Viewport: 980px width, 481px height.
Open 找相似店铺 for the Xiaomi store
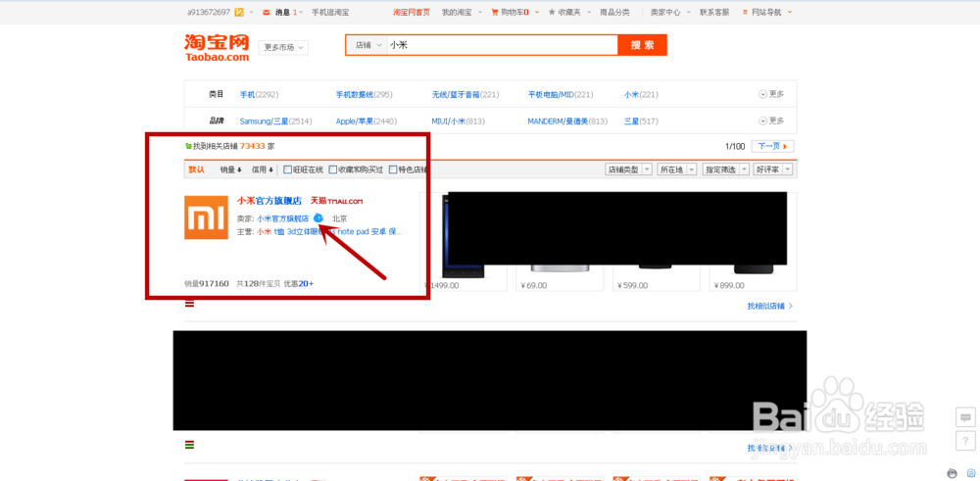(770, 306)
